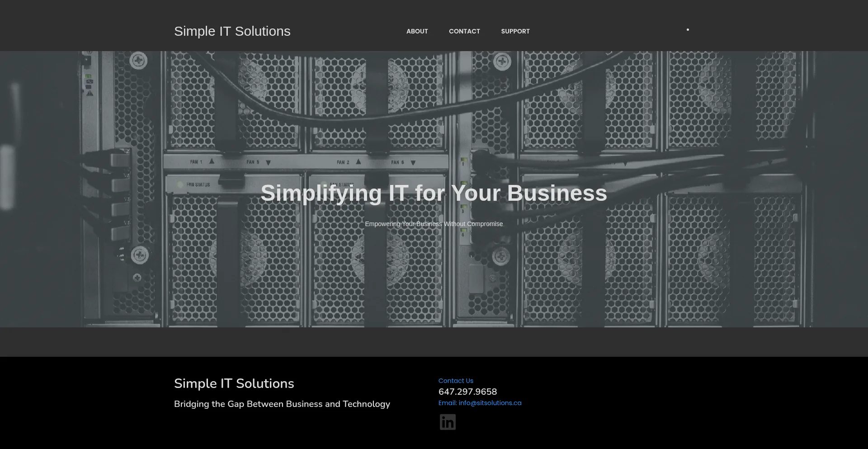Click the FAN 1 label in the hero image
The height and width of the screenshot is (449, 868).
click(x=196, y=162)
